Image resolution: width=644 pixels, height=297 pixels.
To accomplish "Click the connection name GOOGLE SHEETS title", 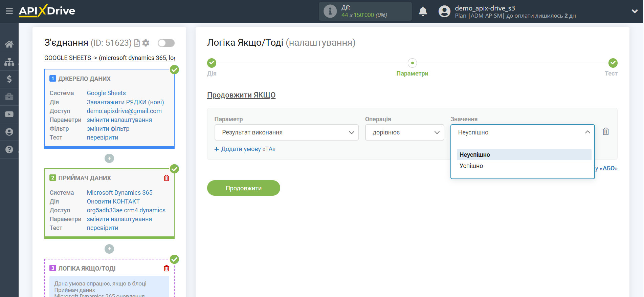I will coord(110,58).
